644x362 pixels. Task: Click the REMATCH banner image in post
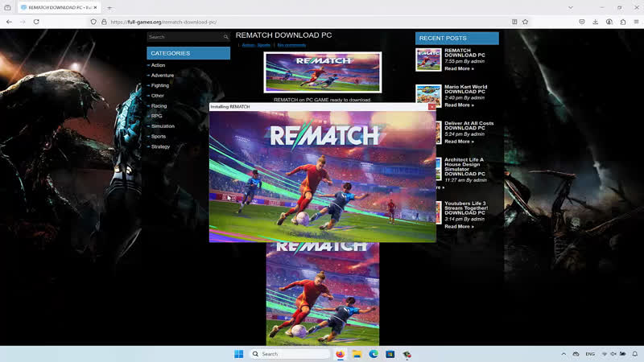323,72
